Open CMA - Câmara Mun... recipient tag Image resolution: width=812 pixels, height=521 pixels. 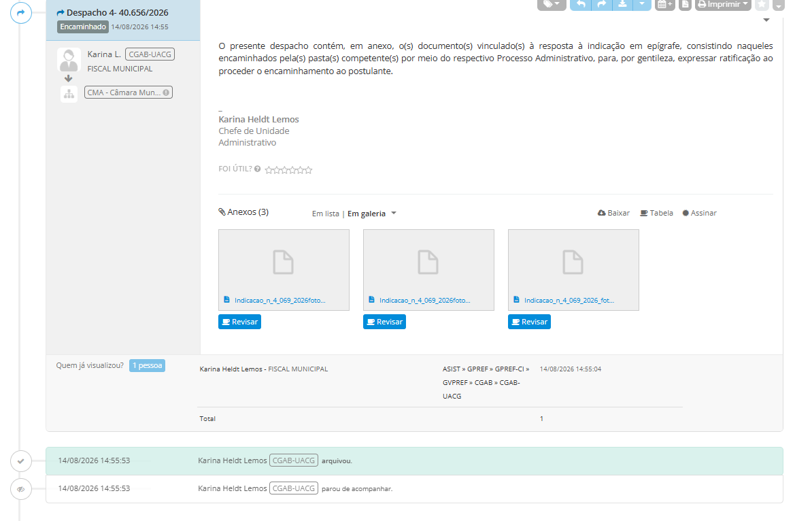tap(128, 93)
